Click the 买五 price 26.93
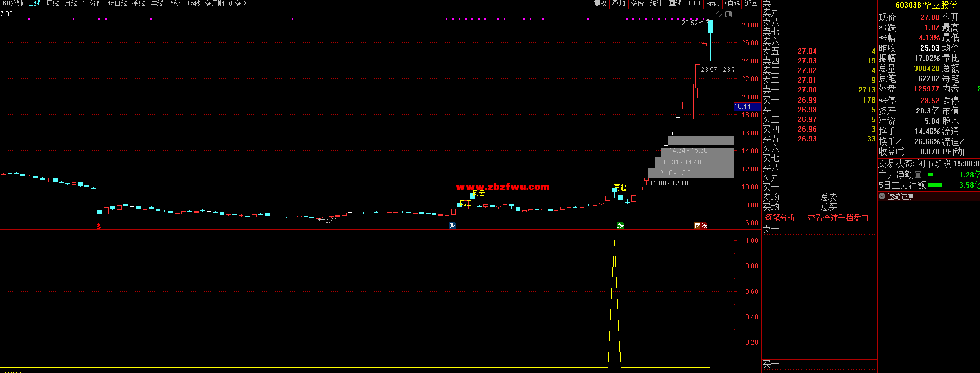 click(807, 139)
